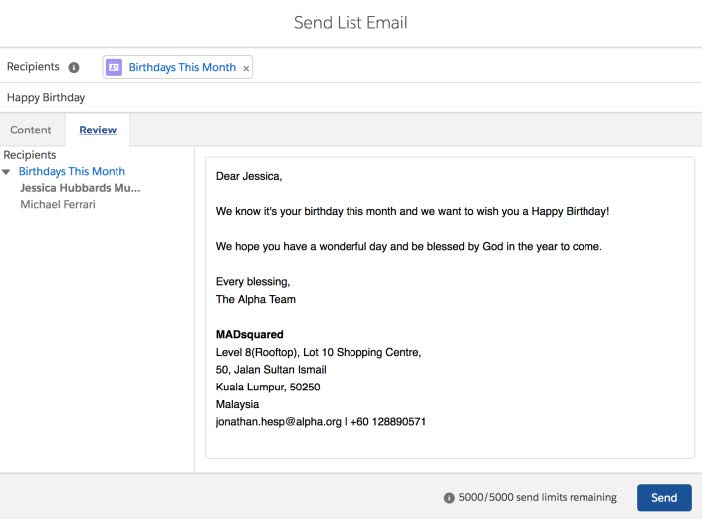Click the Happy Birthday subject field
702x519 pixels.
coord(351,98)
